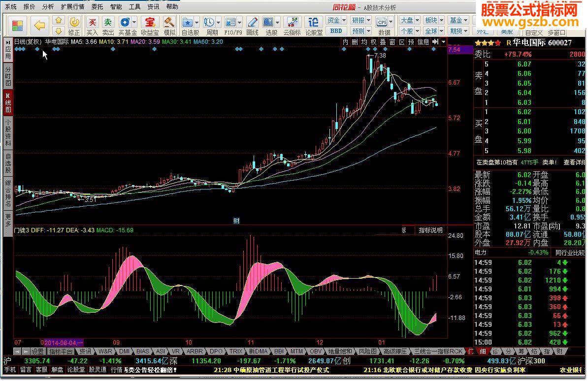This screenshot has height=381, width=588.
Task: Click the 沪深300 index in status bar
Action: [531, 361]
